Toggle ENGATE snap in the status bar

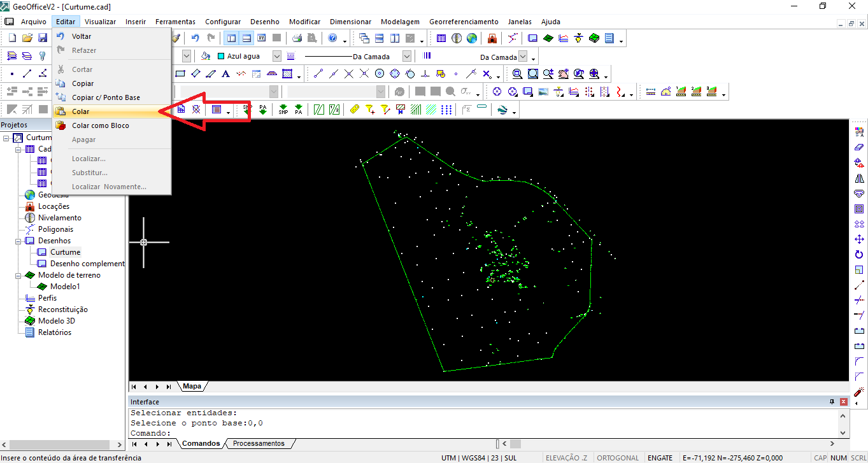[660, 458]
